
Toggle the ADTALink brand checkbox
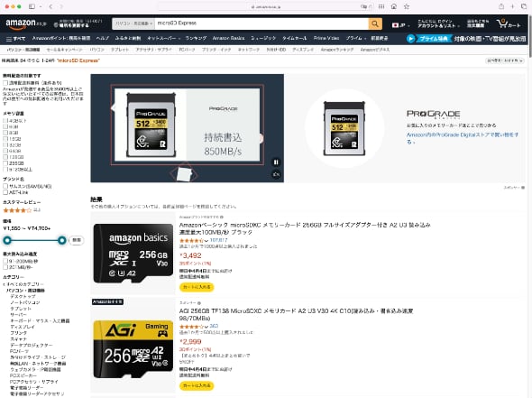[x=5, y=192]
